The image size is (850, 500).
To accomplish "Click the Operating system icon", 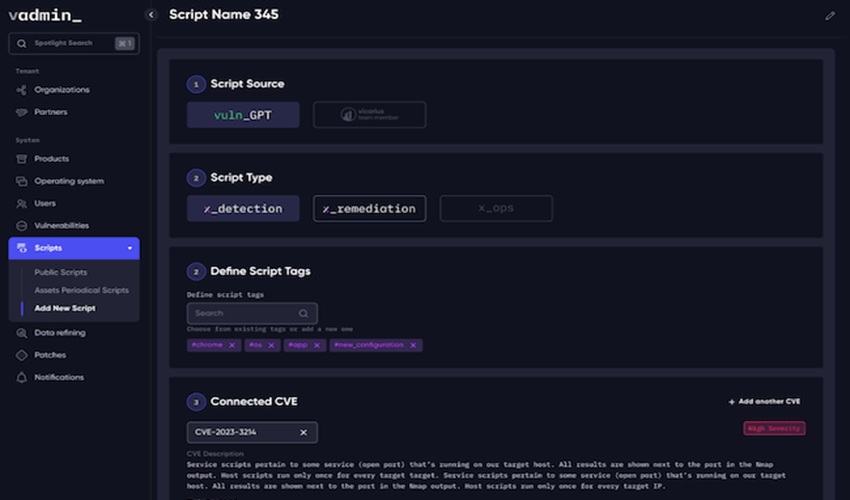I will pyautogui.click(x=22, y=181).
